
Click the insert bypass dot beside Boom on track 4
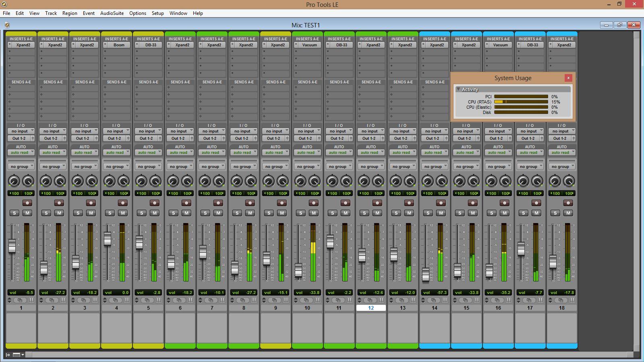(x=105, y=45)
